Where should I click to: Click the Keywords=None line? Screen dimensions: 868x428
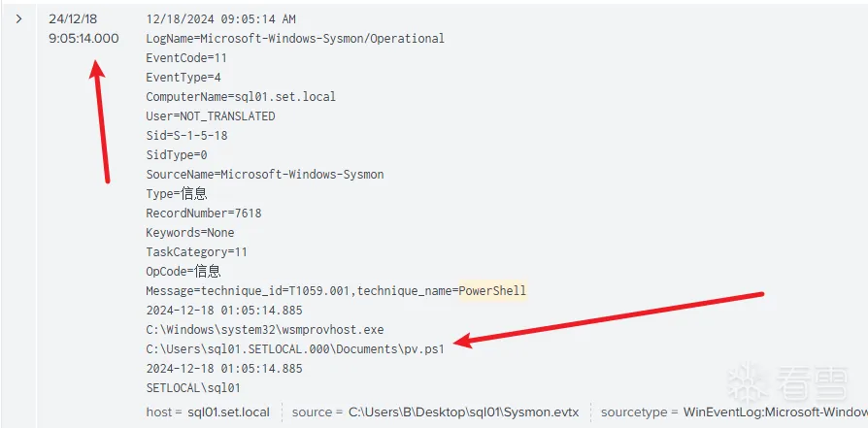[190, 232]
